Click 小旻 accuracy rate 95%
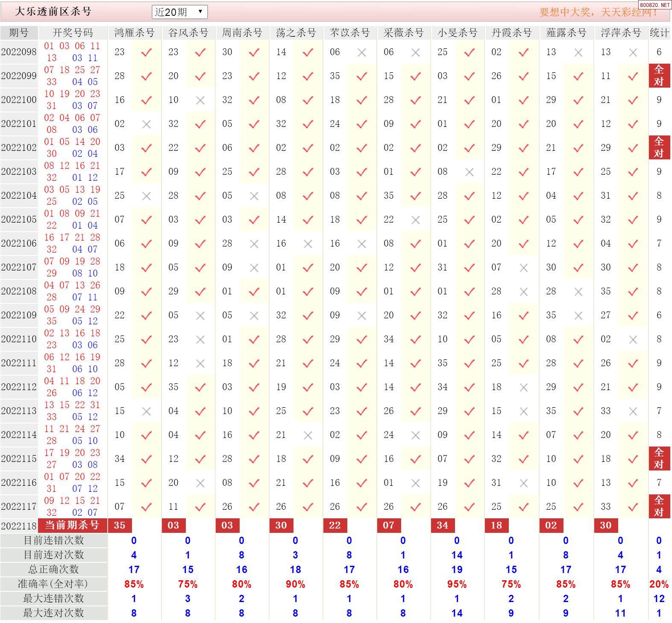Screen dimensions: 672x623 (457, 584)
